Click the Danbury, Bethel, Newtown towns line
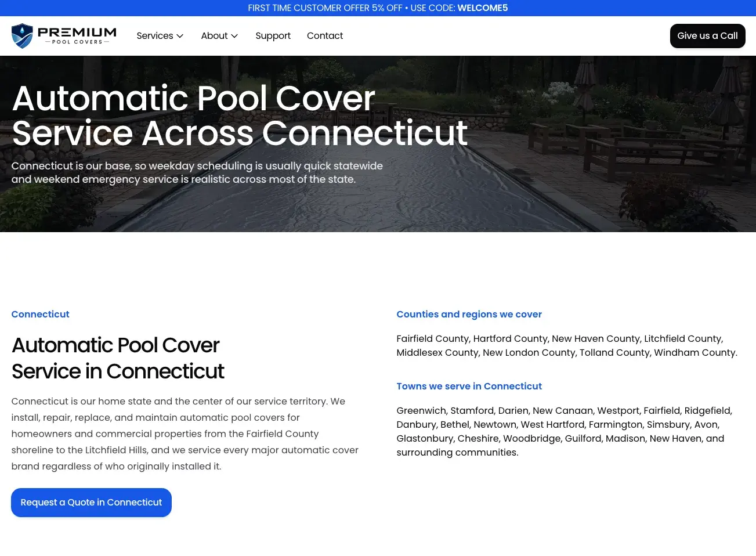The height and width of the screenshot is (556, 756). click(558, 424)
